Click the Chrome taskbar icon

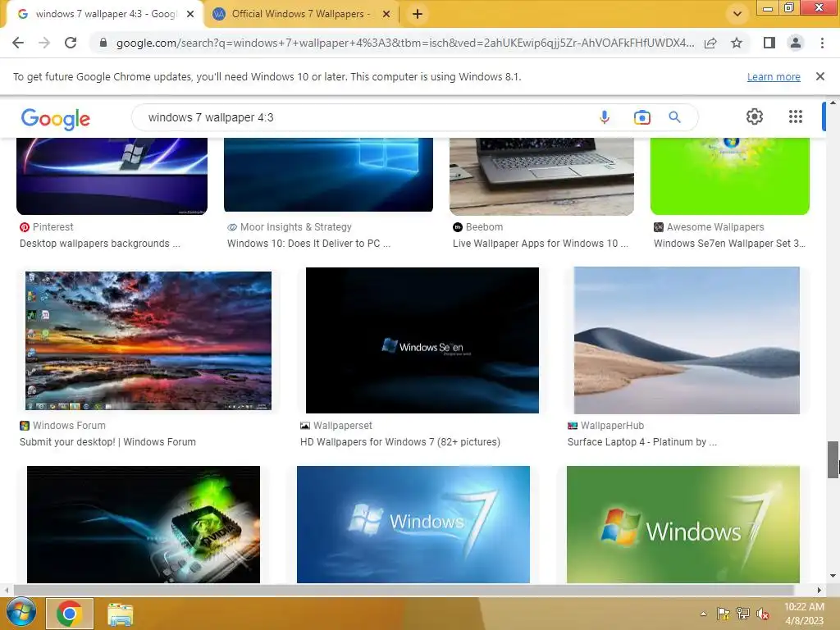tap(69, 614)
